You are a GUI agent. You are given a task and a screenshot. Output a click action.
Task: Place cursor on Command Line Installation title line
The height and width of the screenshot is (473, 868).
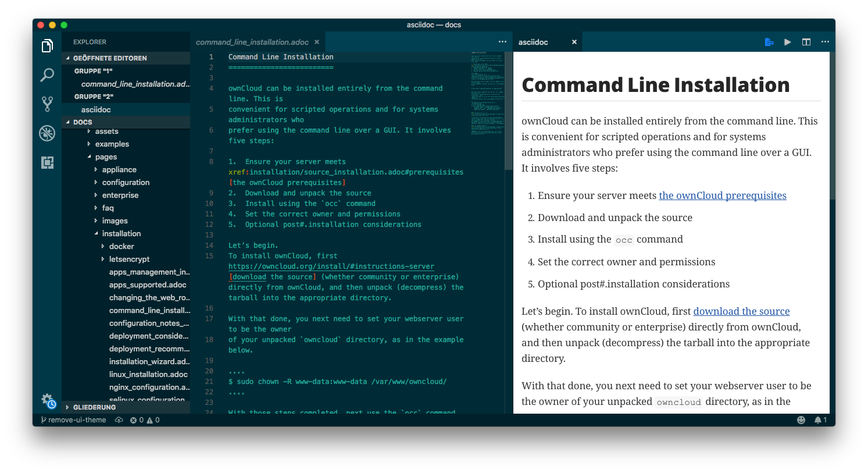(x=281, y=57)
